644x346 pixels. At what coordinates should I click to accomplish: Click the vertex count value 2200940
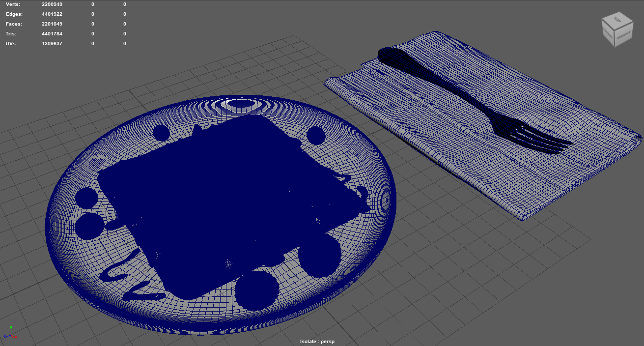(52, 4)
